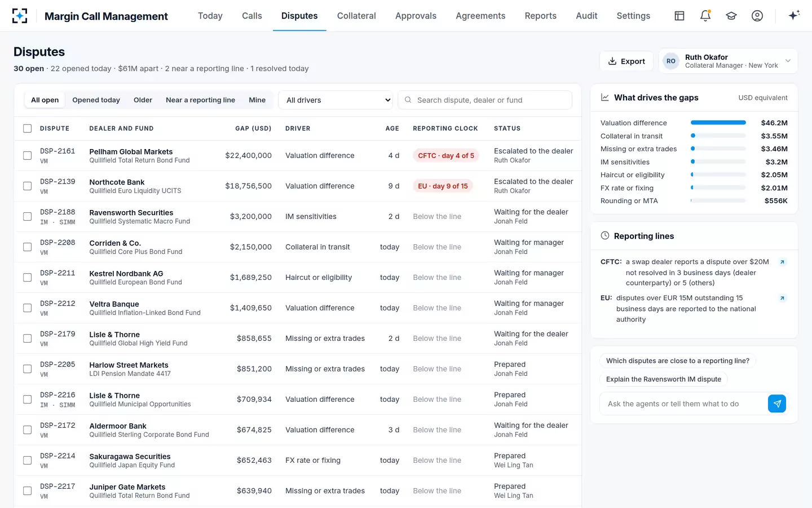Viewport: 812px width, 508px height.
Task: Click the Valuation difference gap bar
Action: coord(718,122)
